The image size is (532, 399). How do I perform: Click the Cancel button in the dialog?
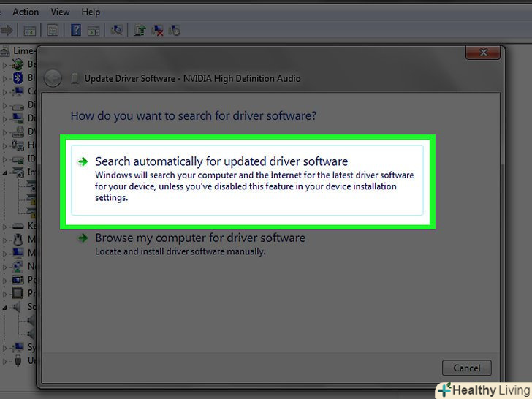point(467,368)
